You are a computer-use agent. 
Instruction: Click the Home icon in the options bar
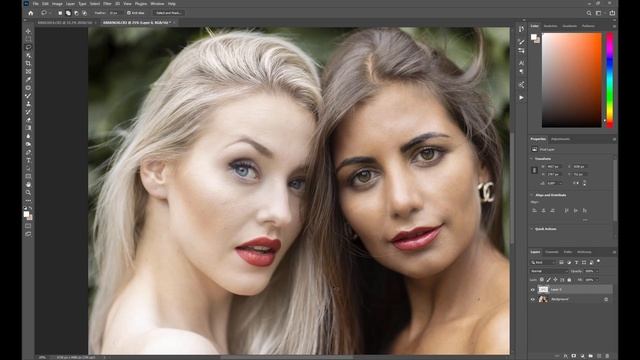tap(31, 13)
